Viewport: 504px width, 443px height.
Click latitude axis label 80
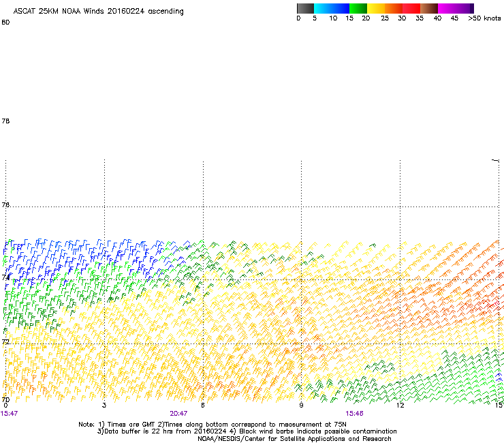coord(5,22)
